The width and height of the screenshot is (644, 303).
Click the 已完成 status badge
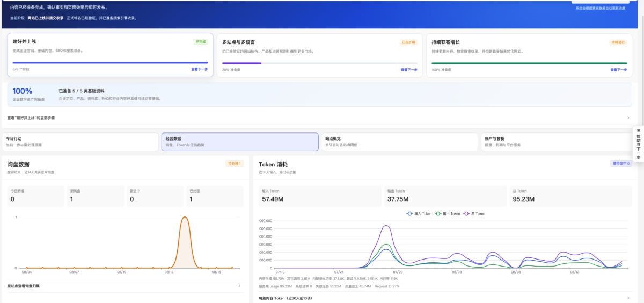click(201, 42)
